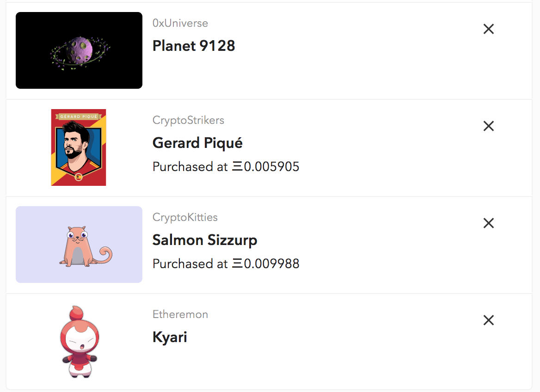Open the Gerard Piqué item title
540x392 pixels.
(x=197, y=143)
